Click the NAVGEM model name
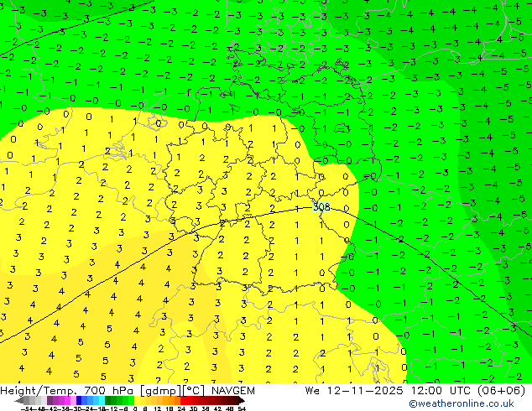Image resolution: width=532 pixels, height=411 pixels. pyautogui.click(x=233, y=391)
